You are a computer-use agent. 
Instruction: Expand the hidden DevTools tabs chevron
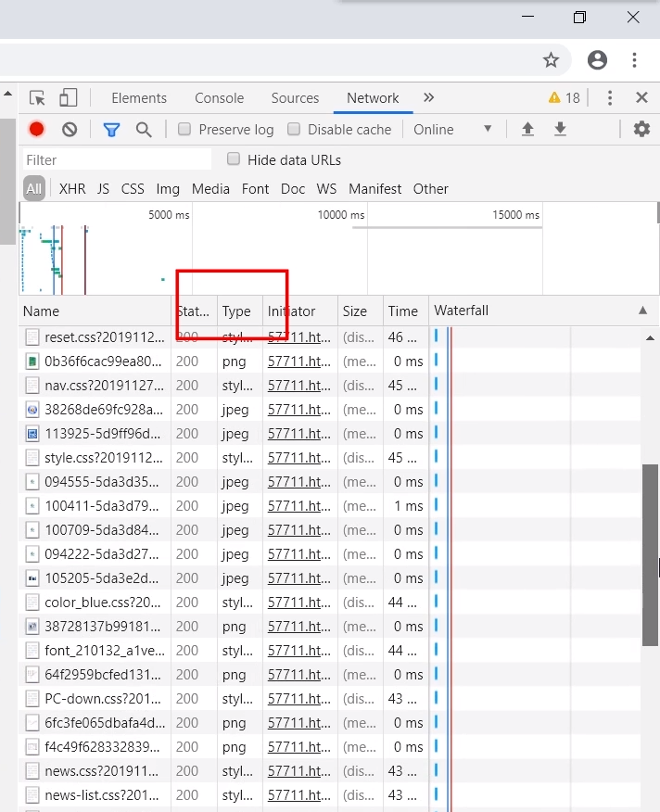pyautogui.click(x=428, y=98)
